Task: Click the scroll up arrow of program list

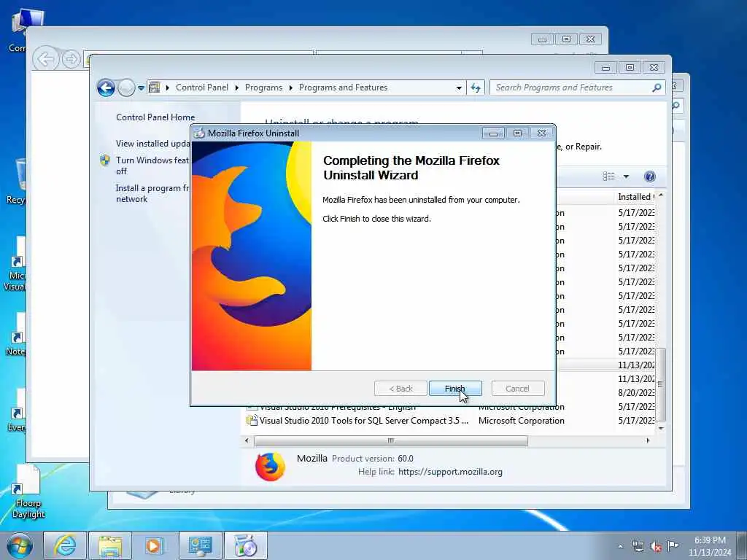Action: [x=661, y=195]
